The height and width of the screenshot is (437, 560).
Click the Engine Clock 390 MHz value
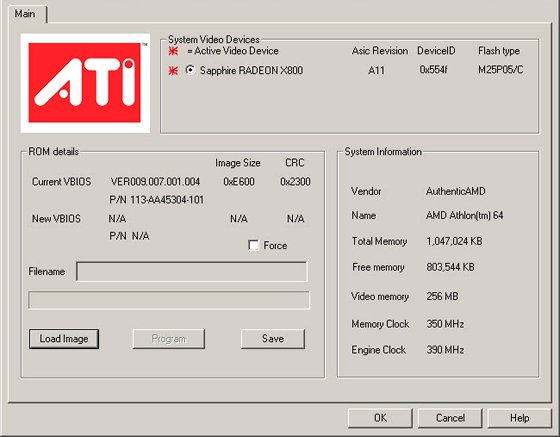(x=445, y=350)
